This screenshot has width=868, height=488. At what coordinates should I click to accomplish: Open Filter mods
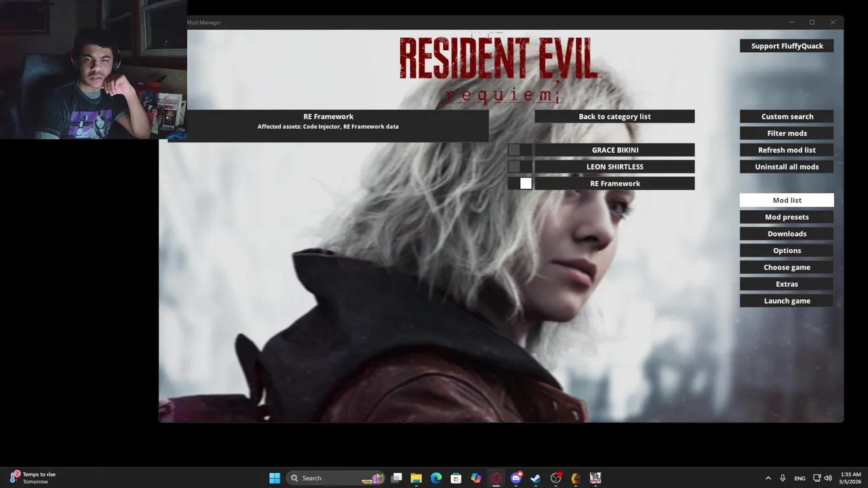pos(787,134)
